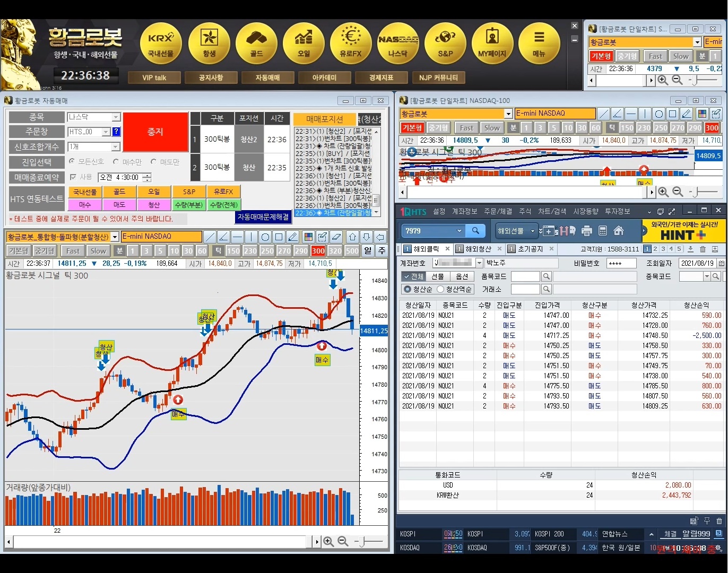Select angle line tool in main chart toolbar
Screen dimensions: 728x573
click(224, 237)
